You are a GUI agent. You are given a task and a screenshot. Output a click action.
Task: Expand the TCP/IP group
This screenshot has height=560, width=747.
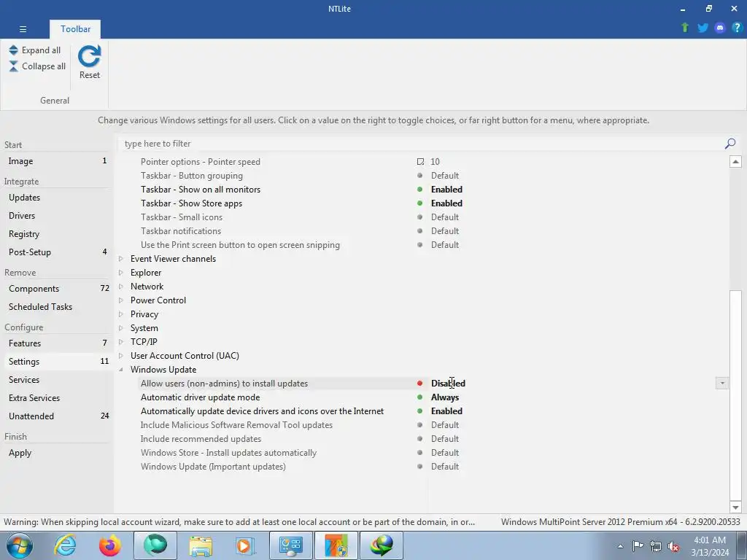[x=121, y=341]
